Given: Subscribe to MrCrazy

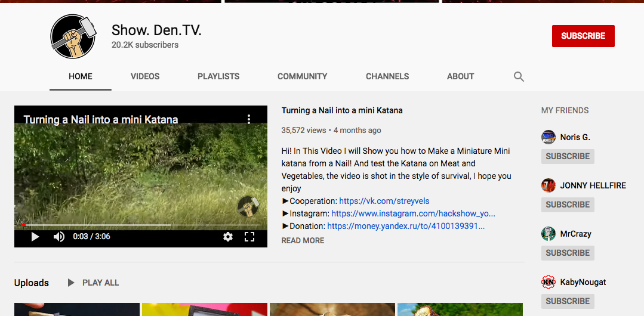Looking at the screenshot, I should (568, 253).
